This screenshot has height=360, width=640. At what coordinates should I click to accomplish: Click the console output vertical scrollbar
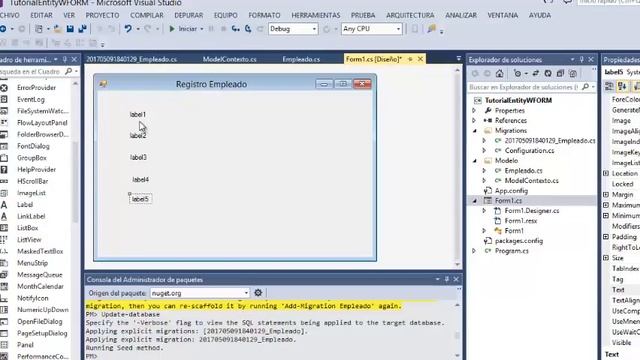[457, 330]
